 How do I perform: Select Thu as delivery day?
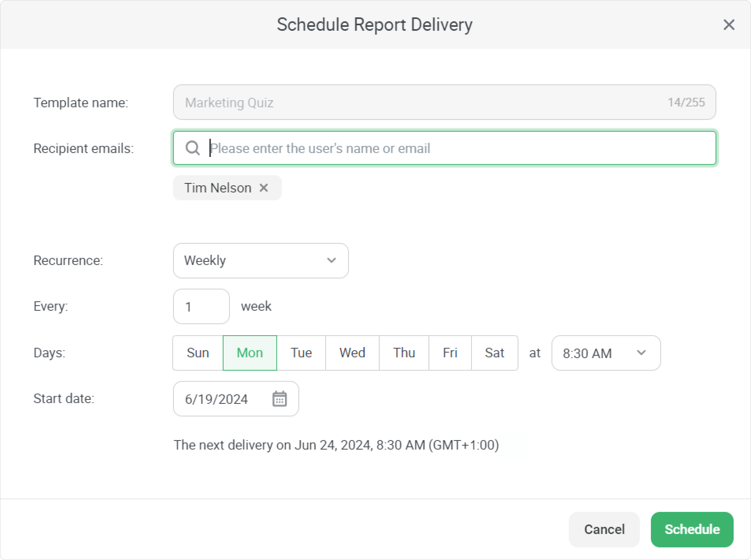coord(404,353)
